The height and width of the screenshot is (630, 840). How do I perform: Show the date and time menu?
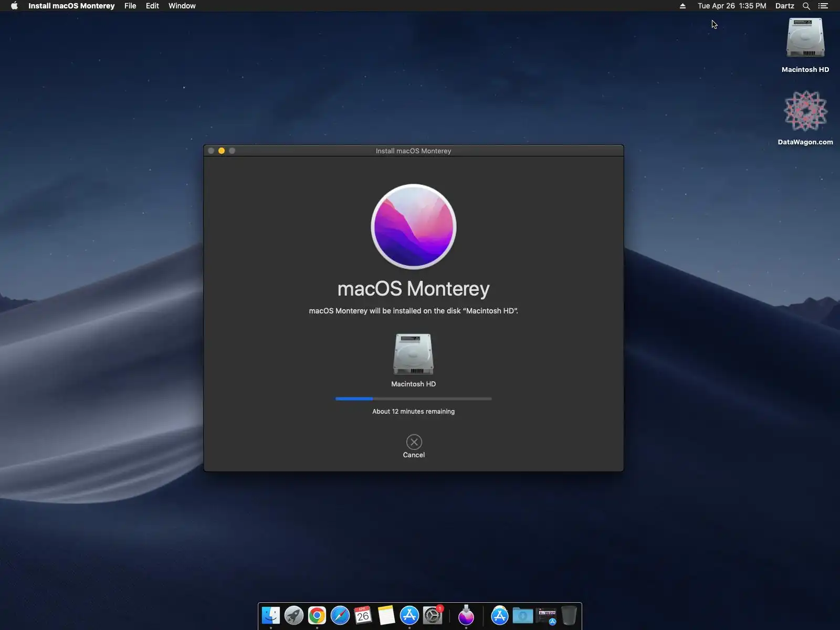732,6
